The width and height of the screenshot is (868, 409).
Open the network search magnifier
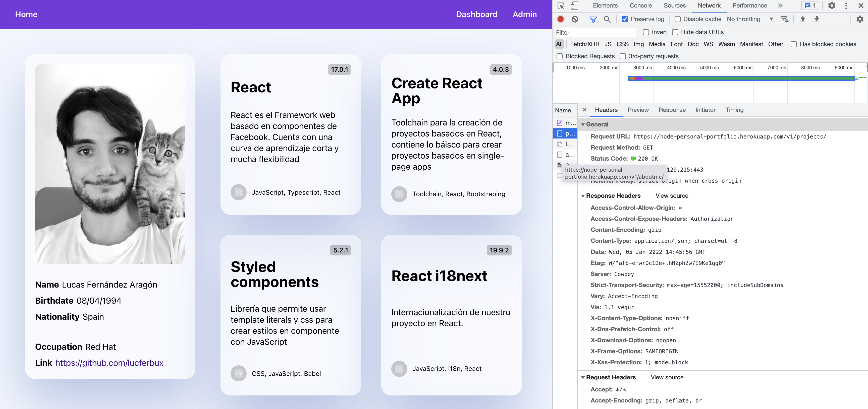[607, 19]
